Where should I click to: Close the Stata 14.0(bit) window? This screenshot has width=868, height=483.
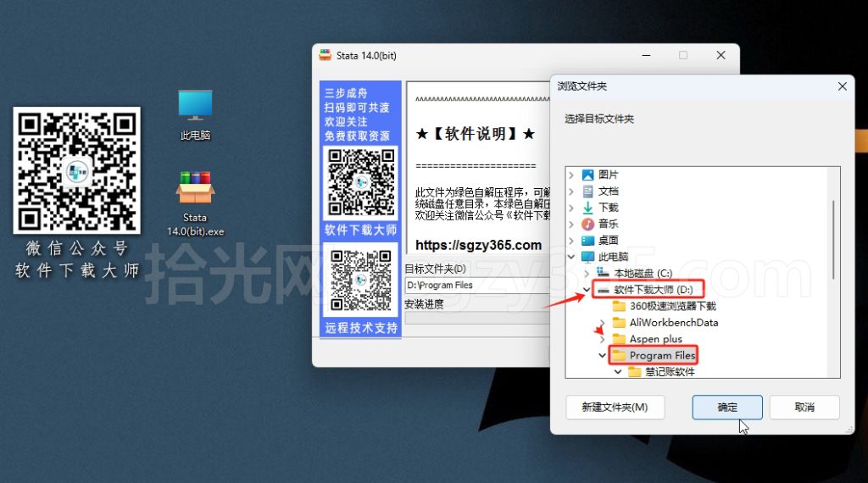pos(721,55)
